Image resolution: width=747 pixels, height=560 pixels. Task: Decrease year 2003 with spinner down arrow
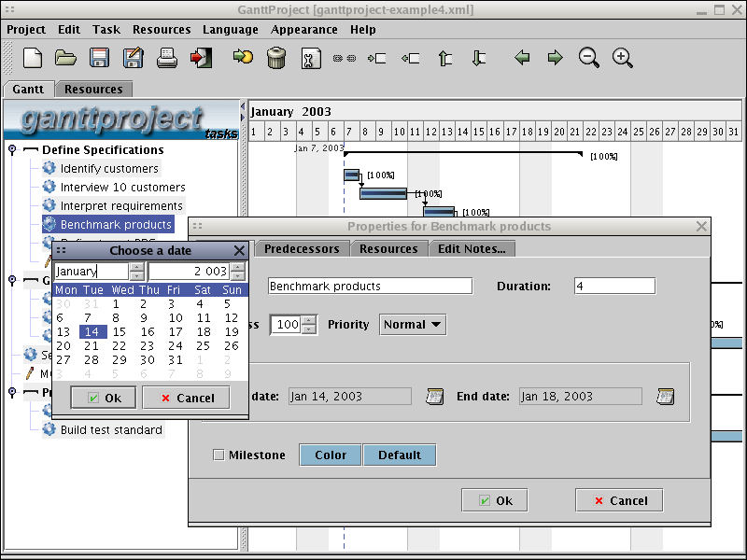click(238, 275)
